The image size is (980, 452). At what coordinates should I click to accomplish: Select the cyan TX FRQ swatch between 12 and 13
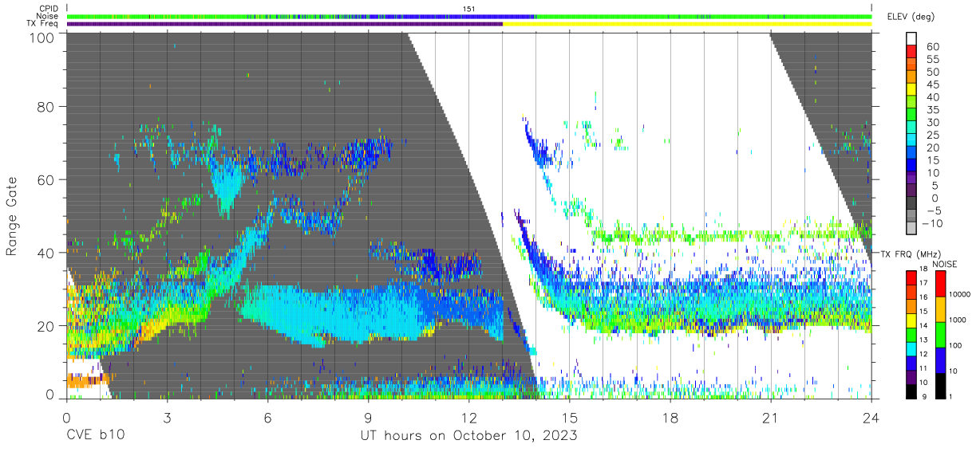pyautogui.click(x=912, y=348)
